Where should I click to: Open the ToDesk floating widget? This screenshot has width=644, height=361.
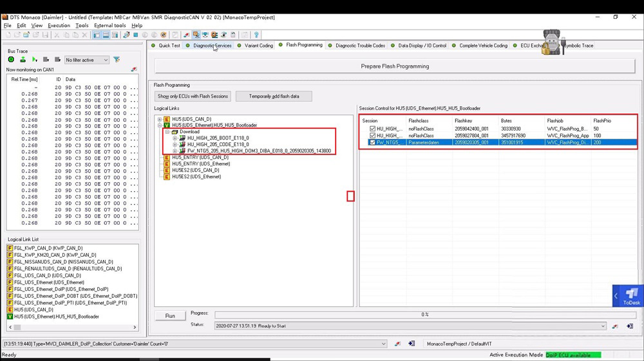coord(632,296)
